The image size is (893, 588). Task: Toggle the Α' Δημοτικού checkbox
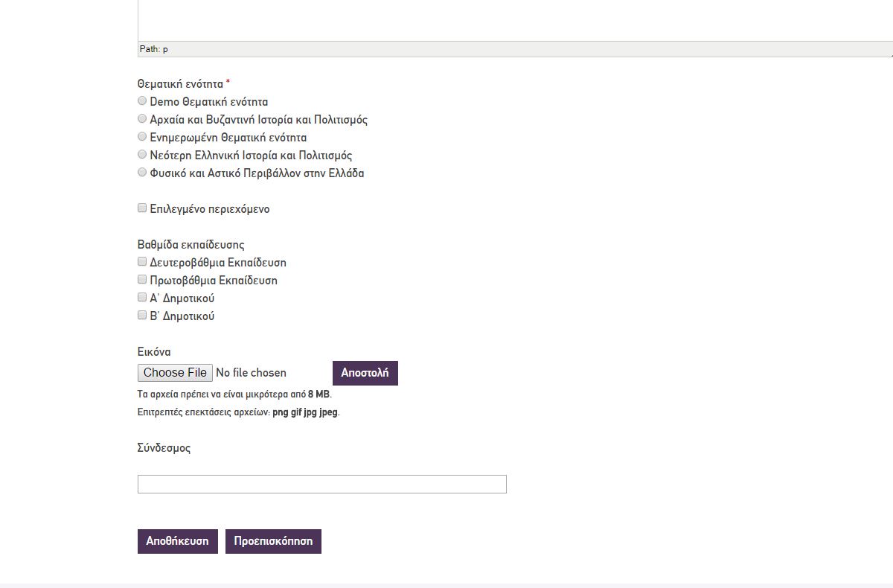pyautogui.click(x=142, y=298)
